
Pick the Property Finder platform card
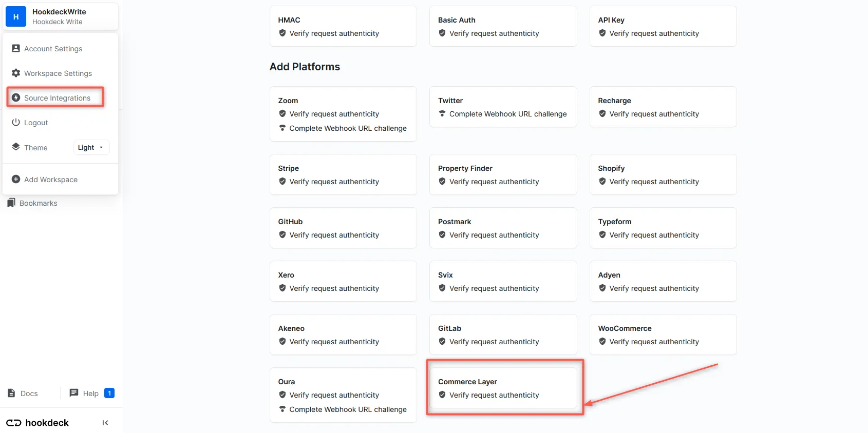pos(503,174)
